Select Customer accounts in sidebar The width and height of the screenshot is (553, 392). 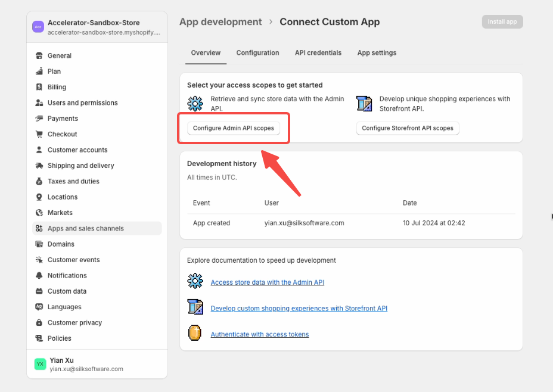coord(97,150)
